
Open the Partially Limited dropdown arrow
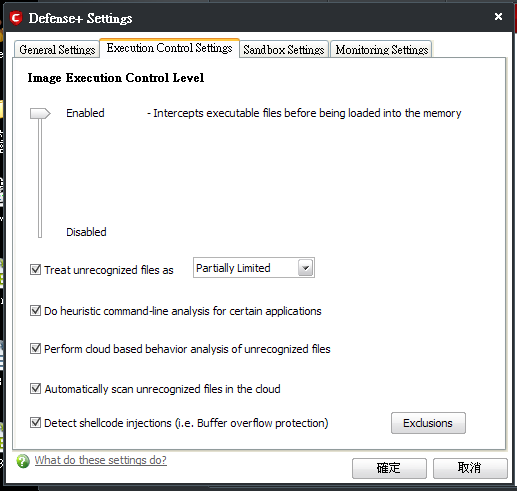tap(306, 268)
